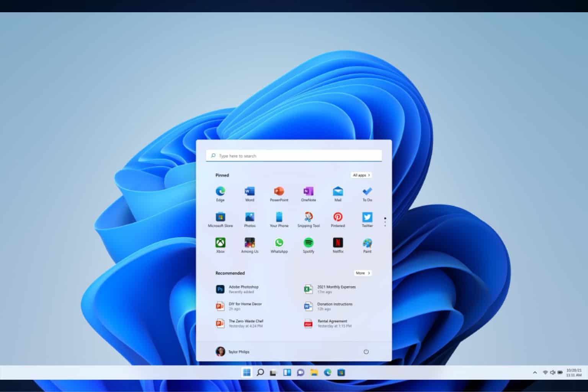
Task: Open Widgets from the taskbar
Action: [x=287, y=372]
